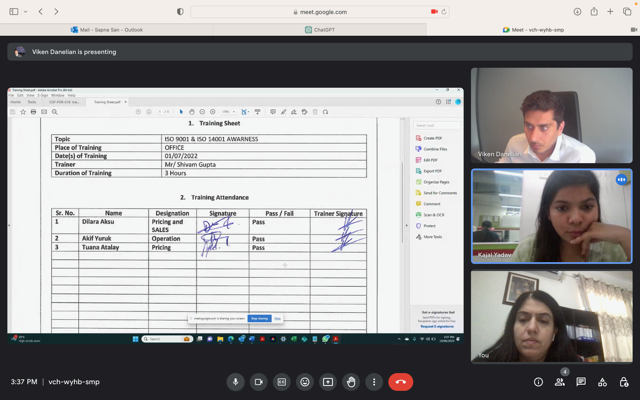The height and width of the screenshot is (400, 640).
Task: Select Viken Danelian's video tile
Action: click(551, 116)
